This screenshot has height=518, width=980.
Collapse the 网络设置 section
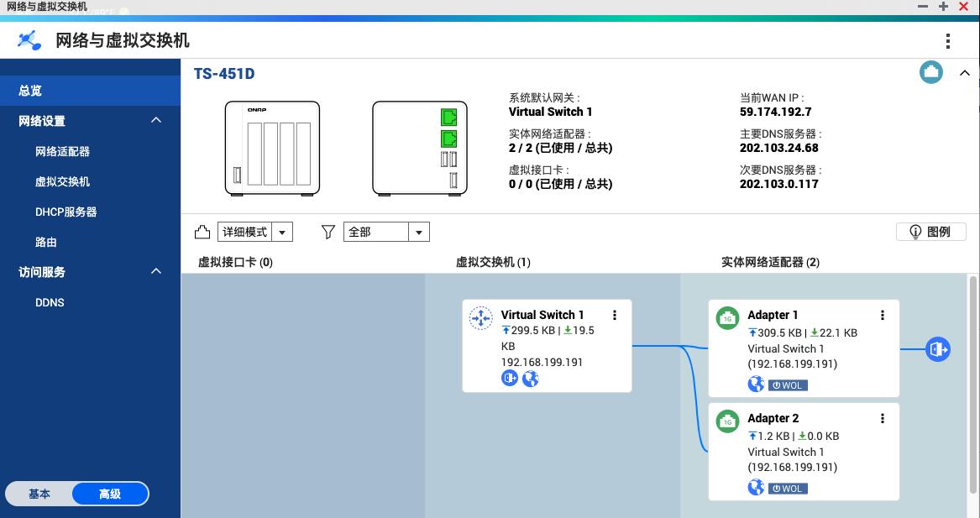155,120
